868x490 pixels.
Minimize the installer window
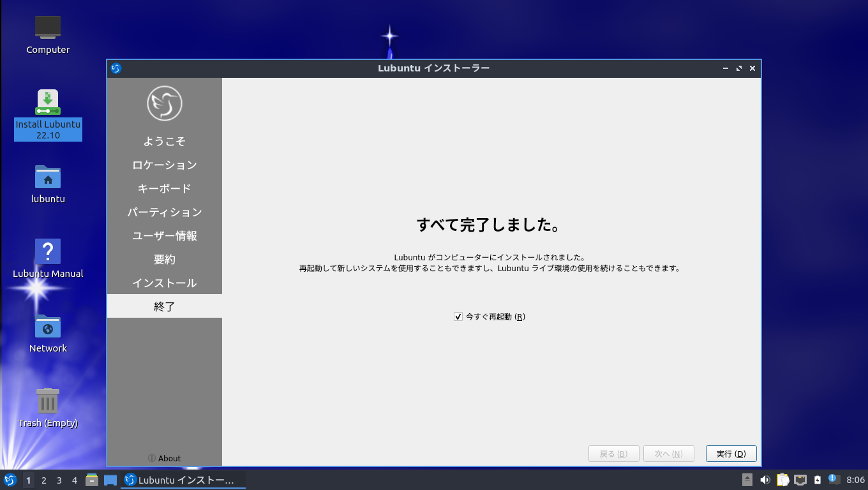(x=726, y=68)
